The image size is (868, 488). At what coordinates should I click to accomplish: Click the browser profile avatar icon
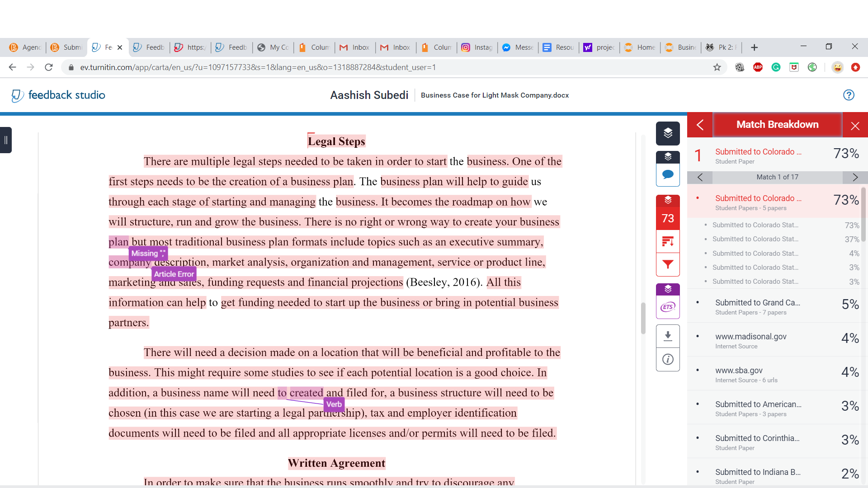tap(837, 67)
